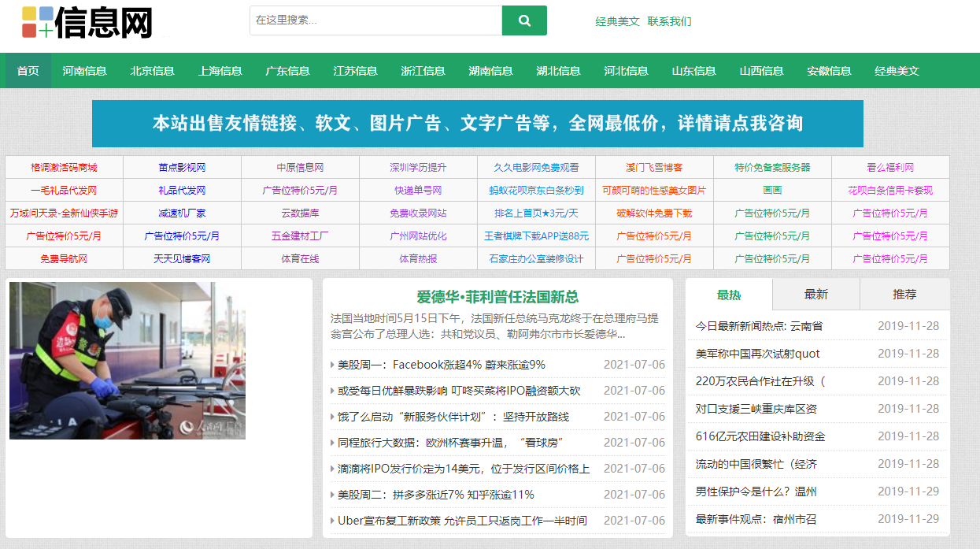This screenshot has width=980, height=549.
Task: Open sidebar item 对口支援三峡重庆库区资
Action: [x=756, y=409]
